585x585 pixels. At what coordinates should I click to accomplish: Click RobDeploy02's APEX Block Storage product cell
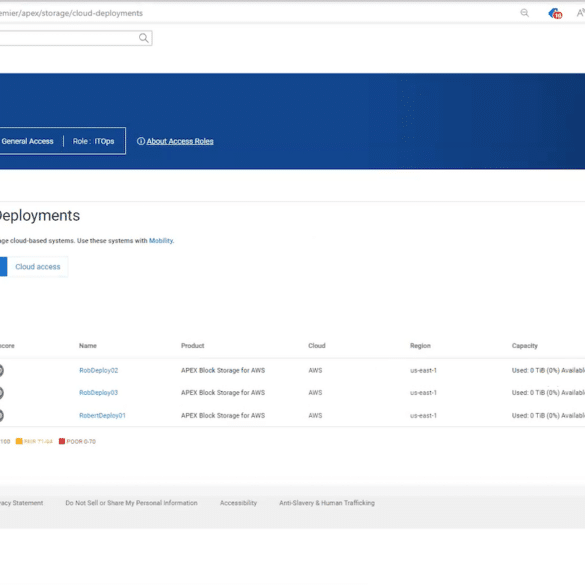tap(223, 370)
